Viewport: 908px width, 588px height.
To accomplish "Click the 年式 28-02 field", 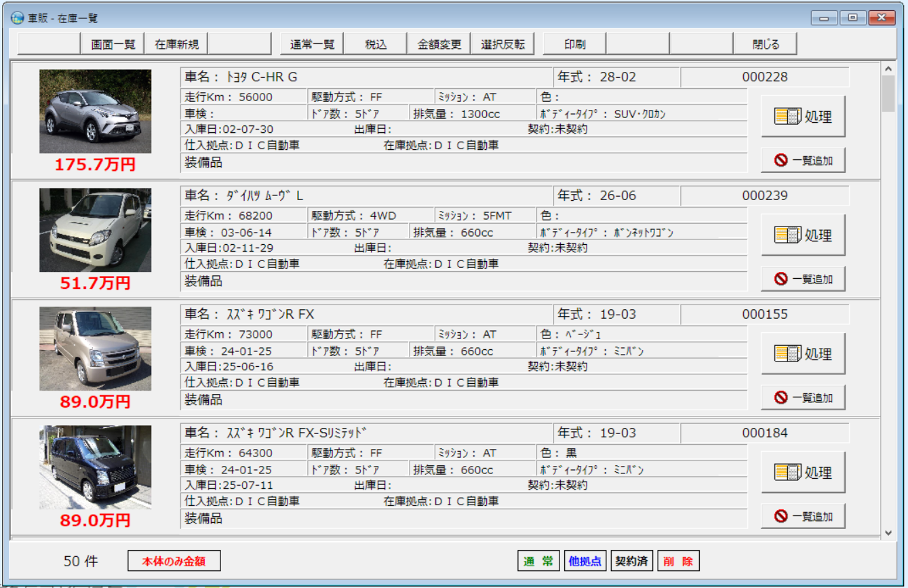I will click(617, 77).
